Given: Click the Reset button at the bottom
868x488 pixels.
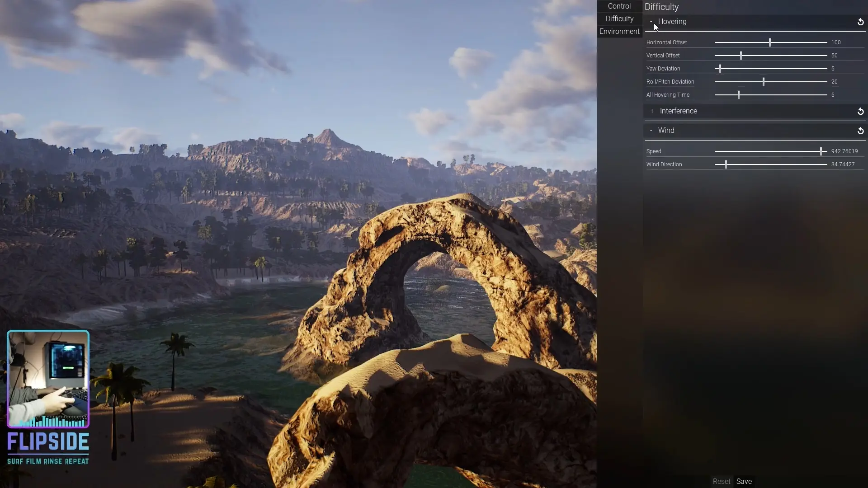Looking at the screenshot, I should (x=721, y=482).
